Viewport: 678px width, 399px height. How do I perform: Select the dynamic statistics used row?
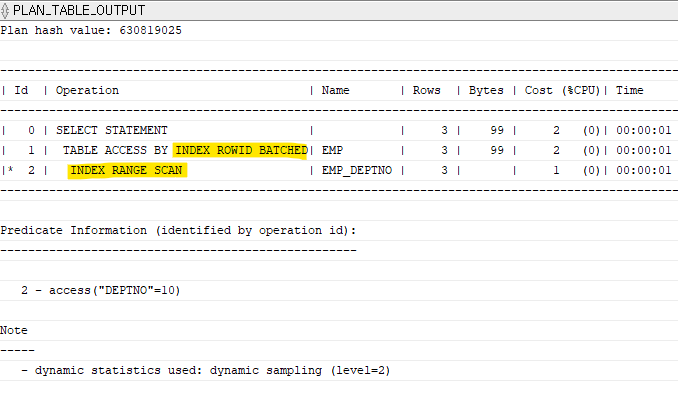(339, 370)
